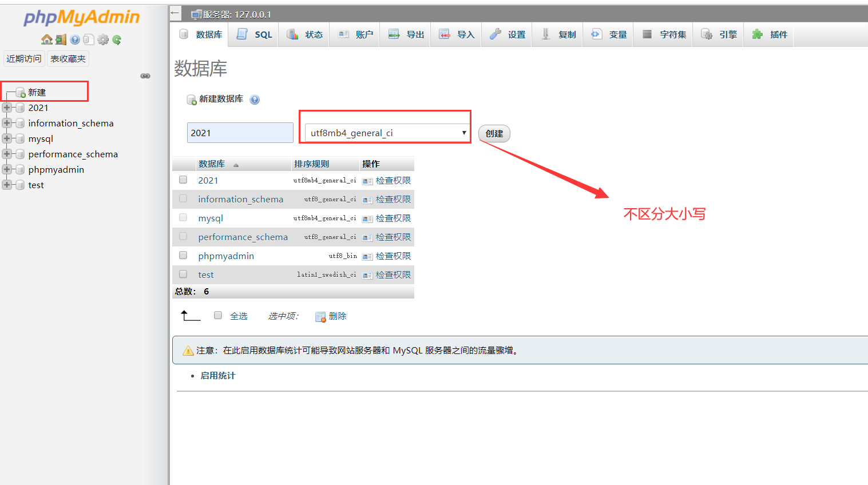This screenshot has width=868, height=485.
Task: Click the 表收藏夹 favorites button
Action: click(x=68, y=59)
